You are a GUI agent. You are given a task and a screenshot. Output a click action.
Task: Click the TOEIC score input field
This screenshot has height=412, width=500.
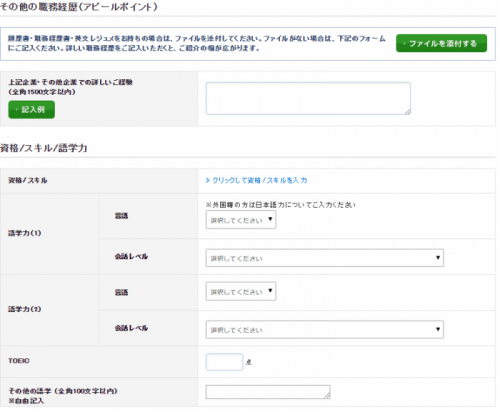224,362
